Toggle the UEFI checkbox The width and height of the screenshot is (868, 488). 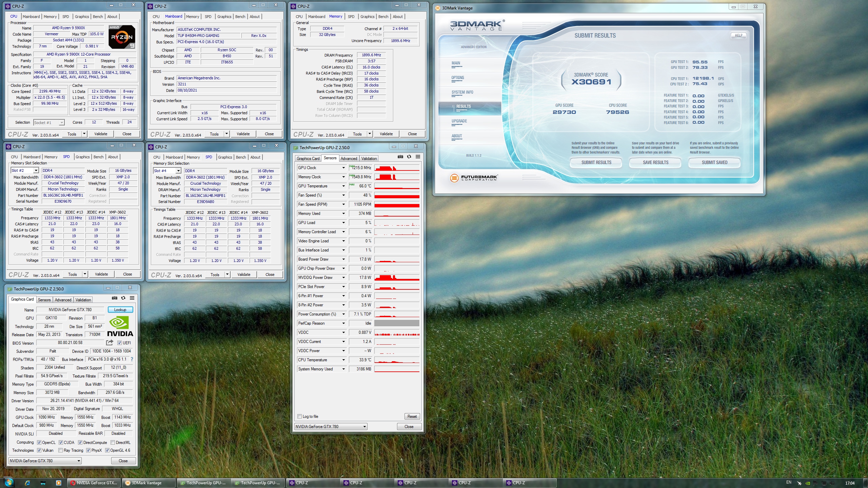(119, 343)
